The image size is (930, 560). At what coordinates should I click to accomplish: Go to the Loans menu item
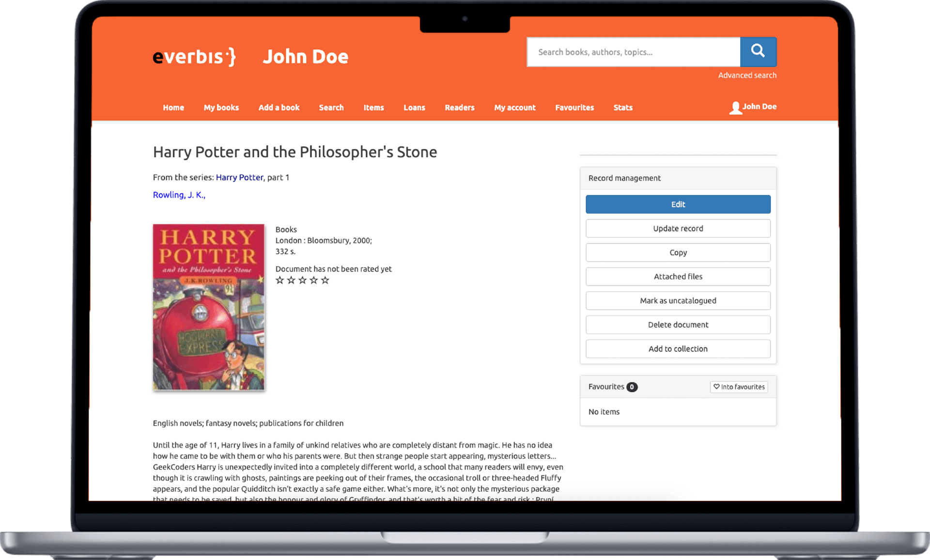pyautogui.click(x=414, y=108)
